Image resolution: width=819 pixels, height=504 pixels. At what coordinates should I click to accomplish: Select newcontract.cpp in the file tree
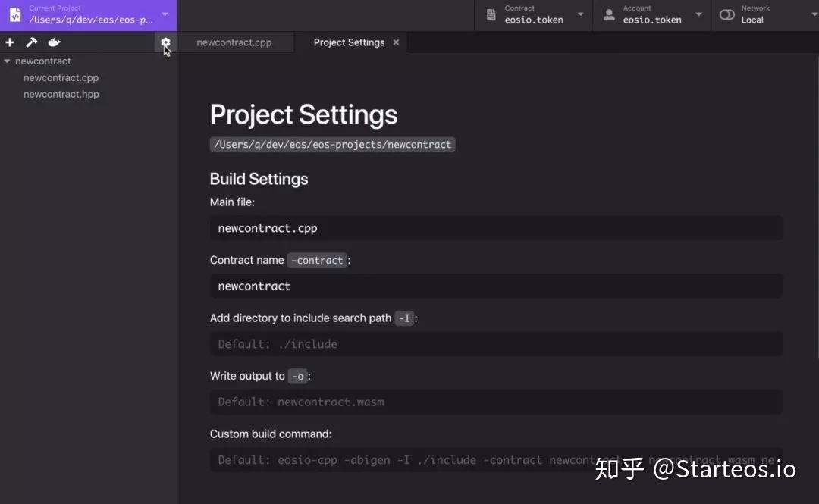[61, 77]
